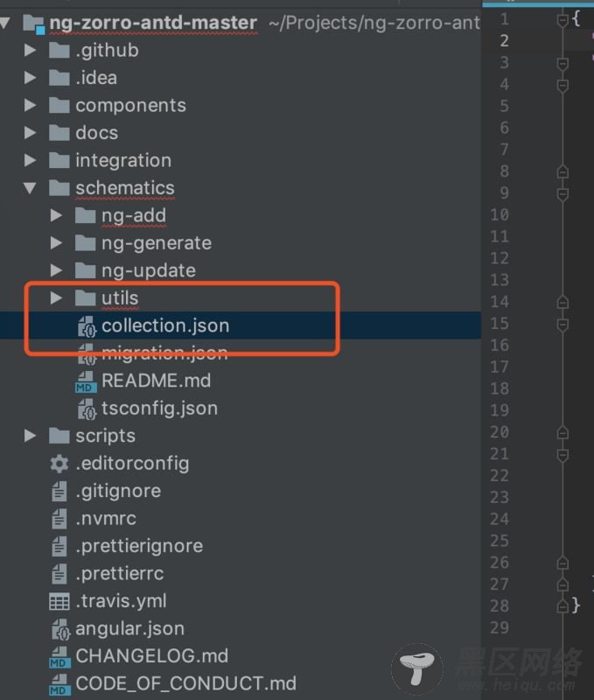Click the docs folder icon
The height and width of the screenshot is (700, 594).
pyautogui.click(x=59, y=133)
